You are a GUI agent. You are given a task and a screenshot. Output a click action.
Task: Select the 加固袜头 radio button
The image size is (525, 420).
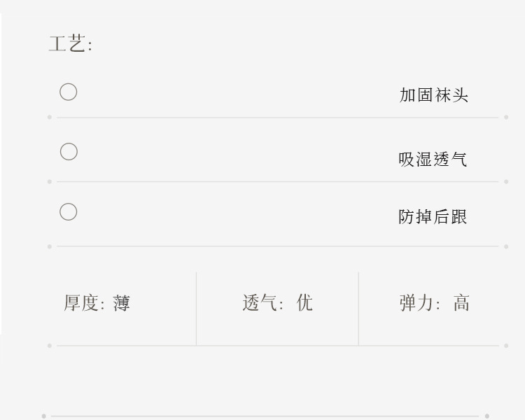click(x=68, y=92)
